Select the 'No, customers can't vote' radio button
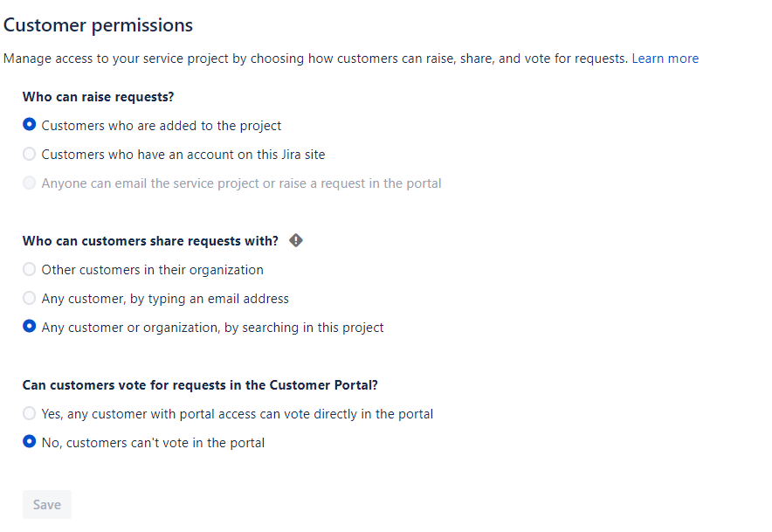 30,442
